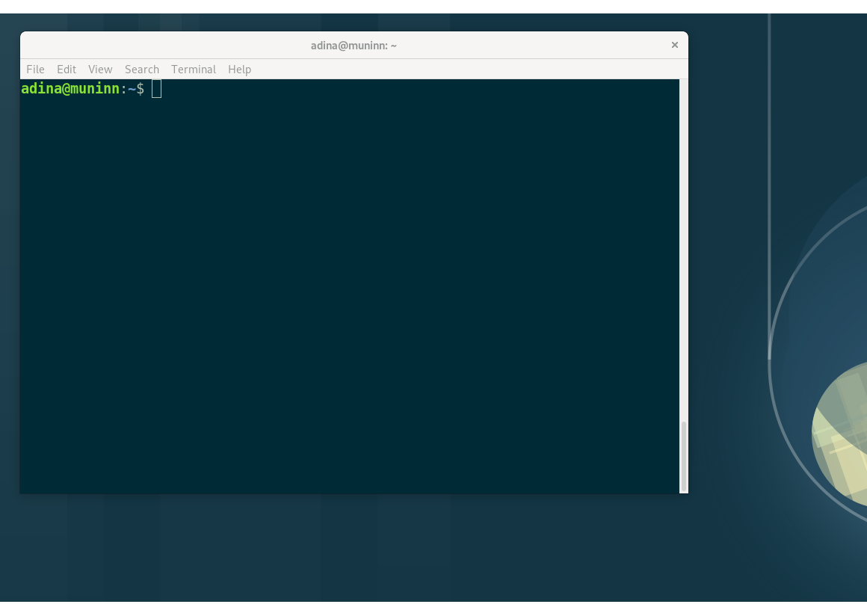Open the Search menu
This screenshot has width=867, height=616.
[142, 70]
